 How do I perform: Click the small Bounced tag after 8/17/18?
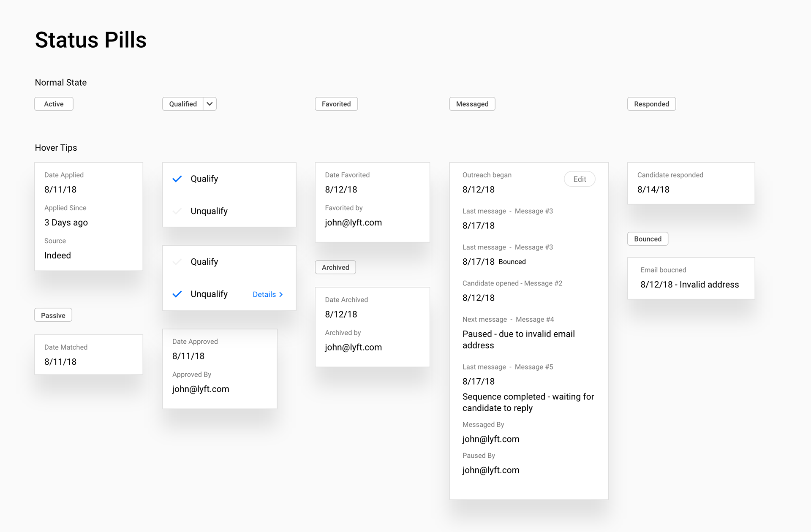512,262
